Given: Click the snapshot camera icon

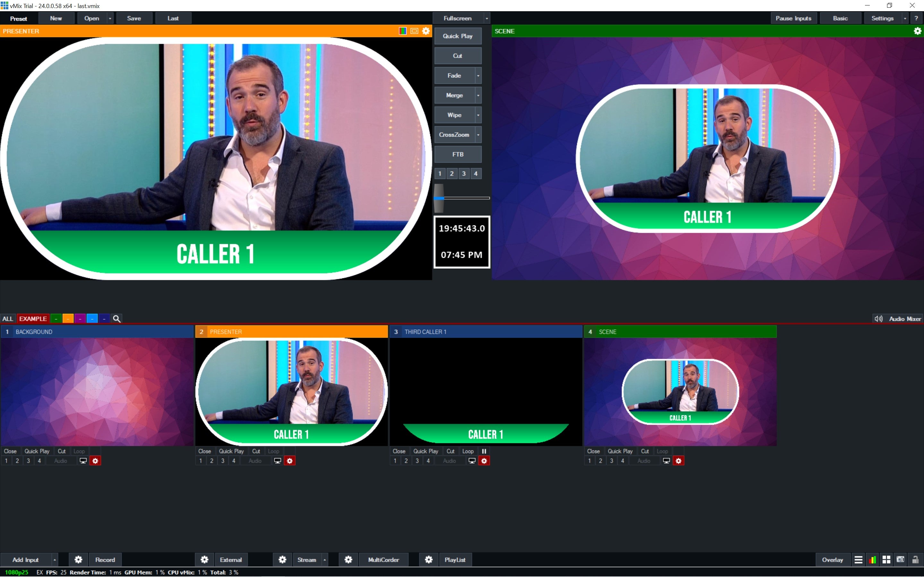Looking at the screenshot, I should click(x=900, y=559).
